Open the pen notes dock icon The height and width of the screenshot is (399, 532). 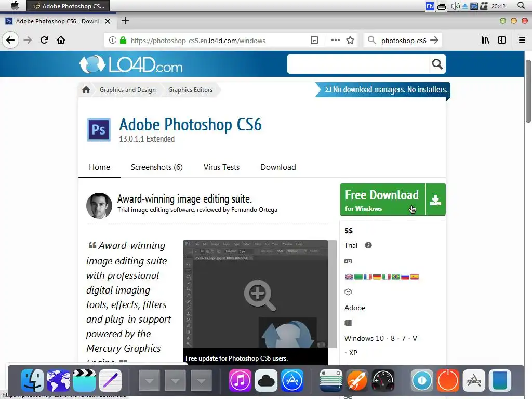pos(110,380)
